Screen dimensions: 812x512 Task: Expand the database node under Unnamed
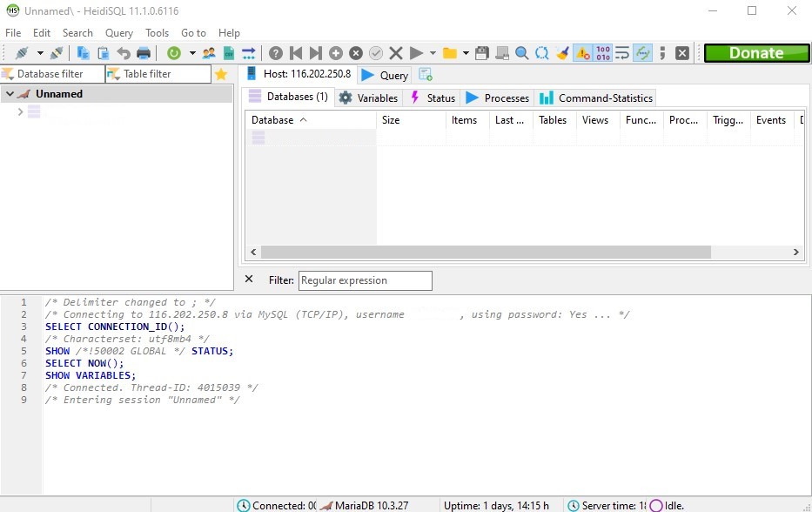pyautogui.click(x=20, y=111)
